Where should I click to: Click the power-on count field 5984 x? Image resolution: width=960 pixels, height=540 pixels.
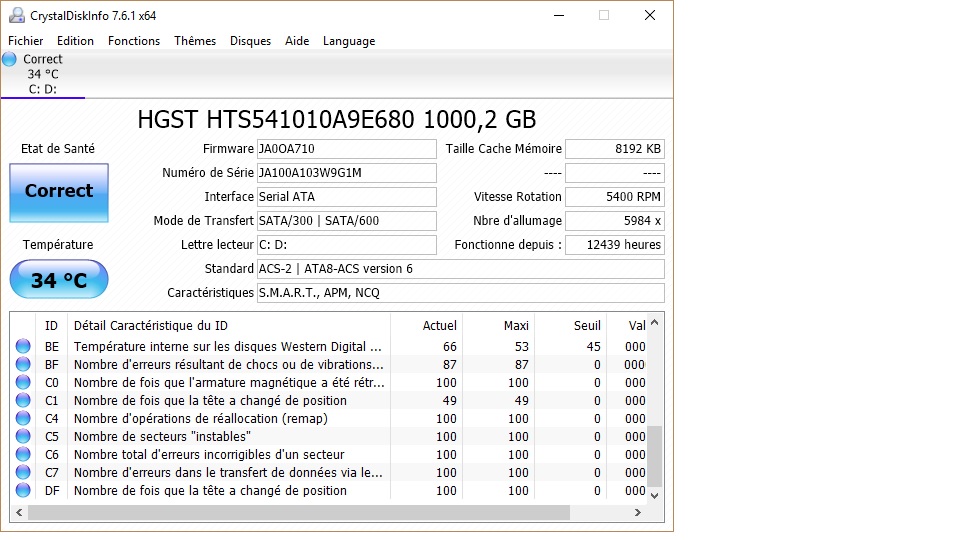click(615, 220)
